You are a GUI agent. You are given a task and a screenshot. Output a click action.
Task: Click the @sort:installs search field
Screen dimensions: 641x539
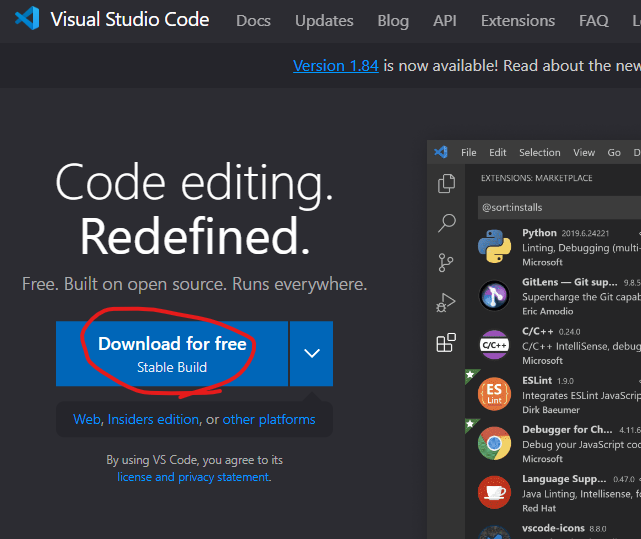pyautogui.click(x=559, y=207)
